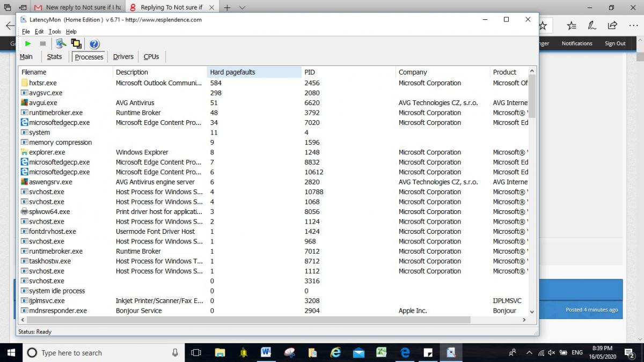Click the icon beside aswengsrv.exe
The height and width of the screenshot is (362, 644).
(x=24, y=182)
